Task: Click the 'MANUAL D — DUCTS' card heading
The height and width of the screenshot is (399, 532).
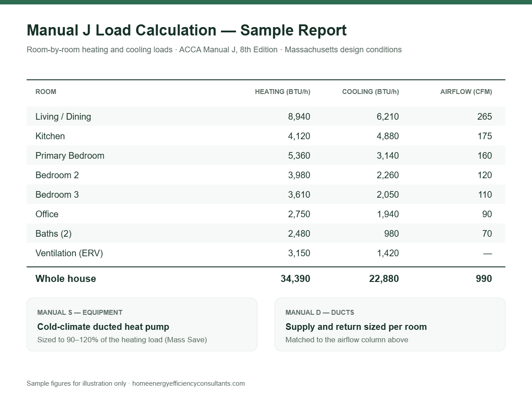Action: [x=320, y=313]
